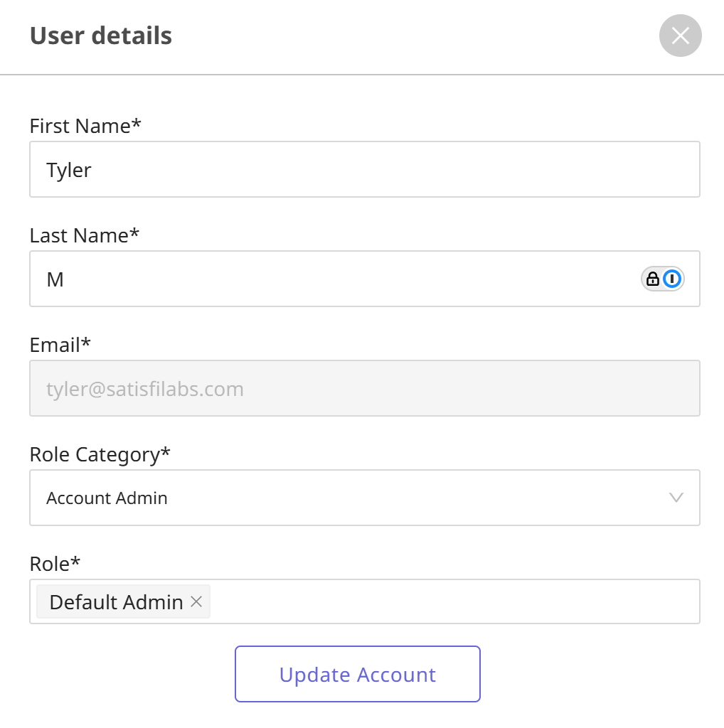
Task: Click the Email label
Action: tap(60, 346)
